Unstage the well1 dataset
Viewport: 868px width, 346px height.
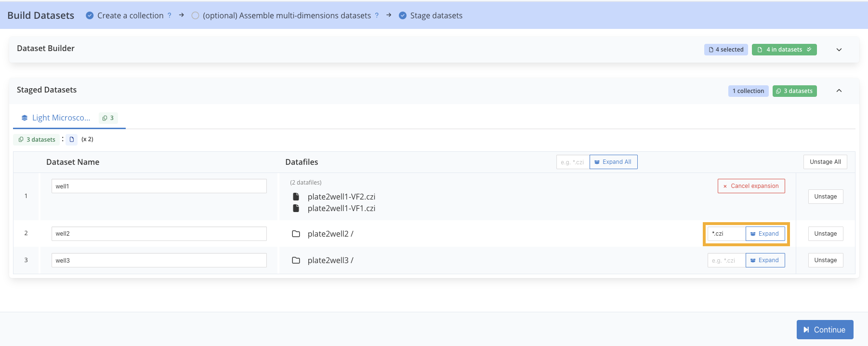pos(825,197)
